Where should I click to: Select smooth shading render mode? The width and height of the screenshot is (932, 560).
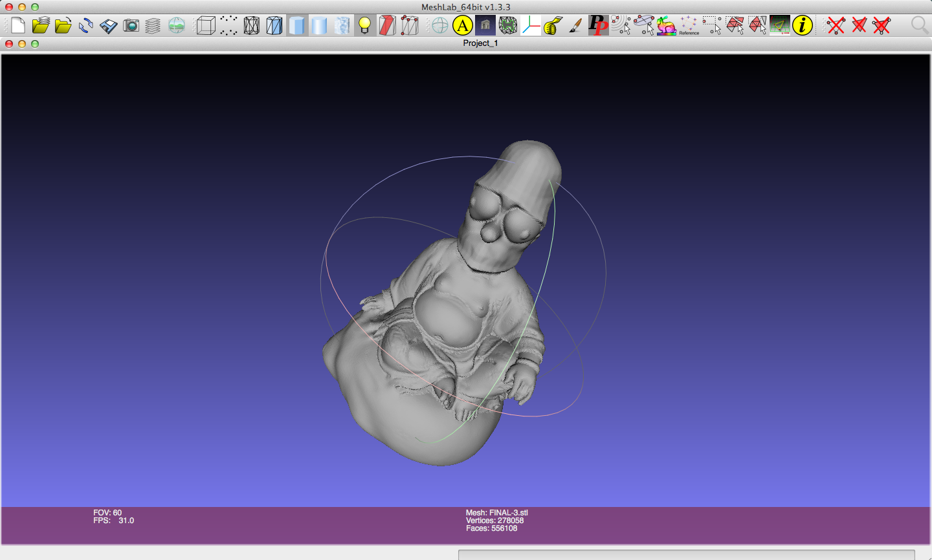pos(319,26)
